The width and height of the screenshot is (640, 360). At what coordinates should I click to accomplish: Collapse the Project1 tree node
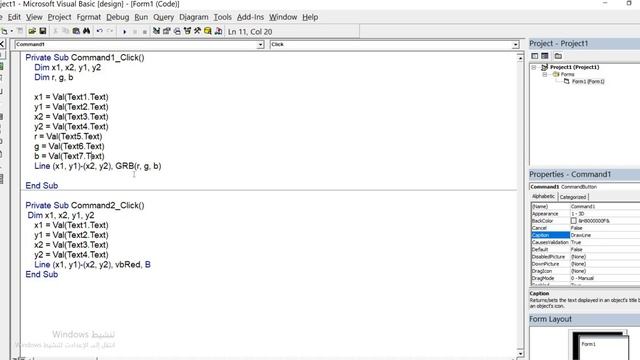[534, 67]
